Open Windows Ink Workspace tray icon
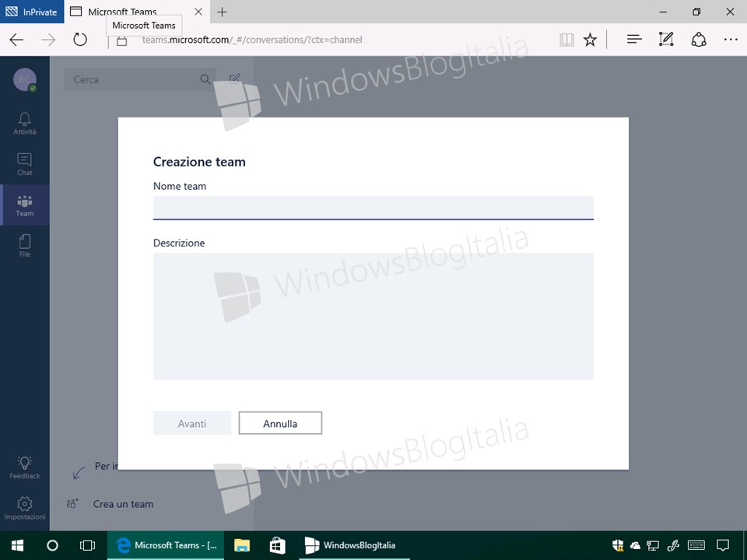This screenshot has height=560, width=747. pyautogui.click(x=673, y=545)
